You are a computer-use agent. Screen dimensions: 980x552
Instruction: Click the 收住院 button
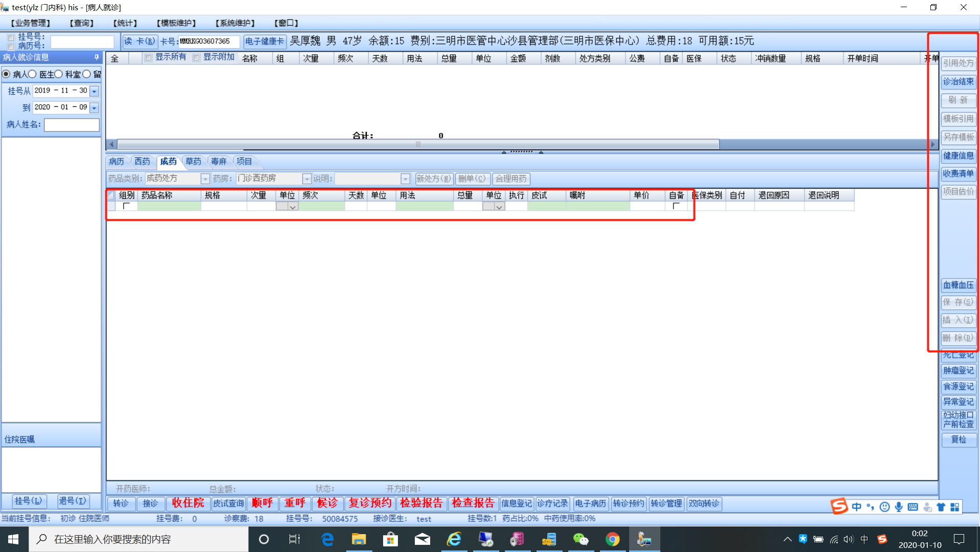click(x=188, y=503)
